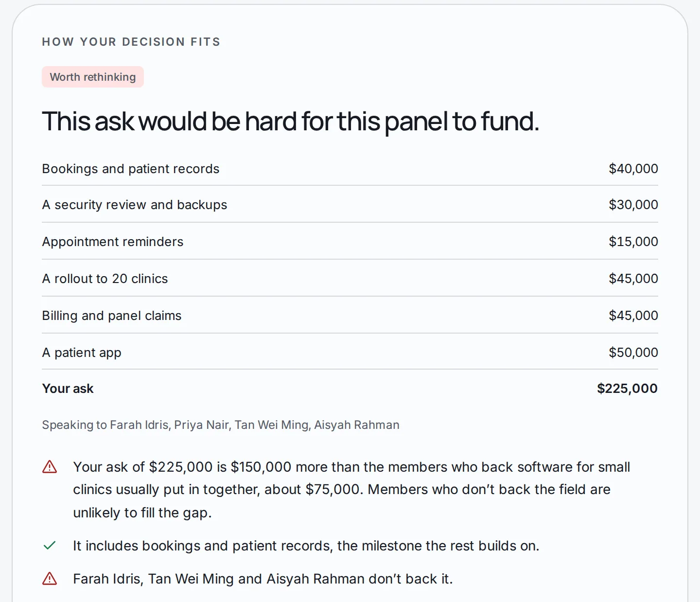Click the warning icon beside the $225,000 ask note
This screenshot has height=602, width=700.
(x=50, y=467)
